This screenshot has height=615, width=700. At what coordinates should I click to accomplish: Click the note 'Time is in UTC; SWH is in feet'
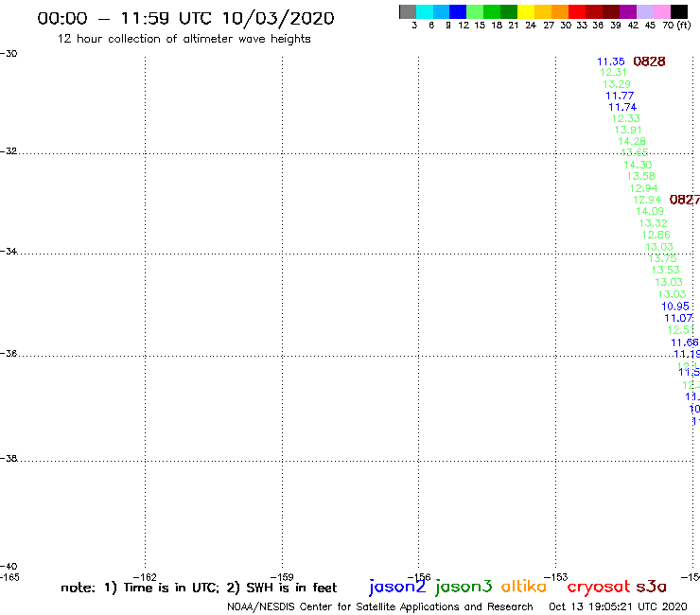click(199, 588)
